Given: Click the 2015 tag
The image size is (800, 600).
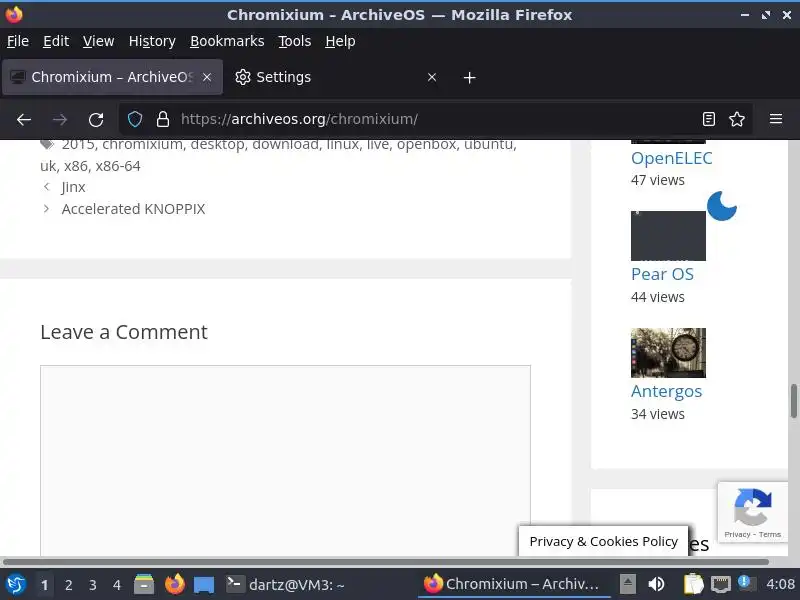Looking at the screenshot, I should pyautogui.click(x=78, y=144).
